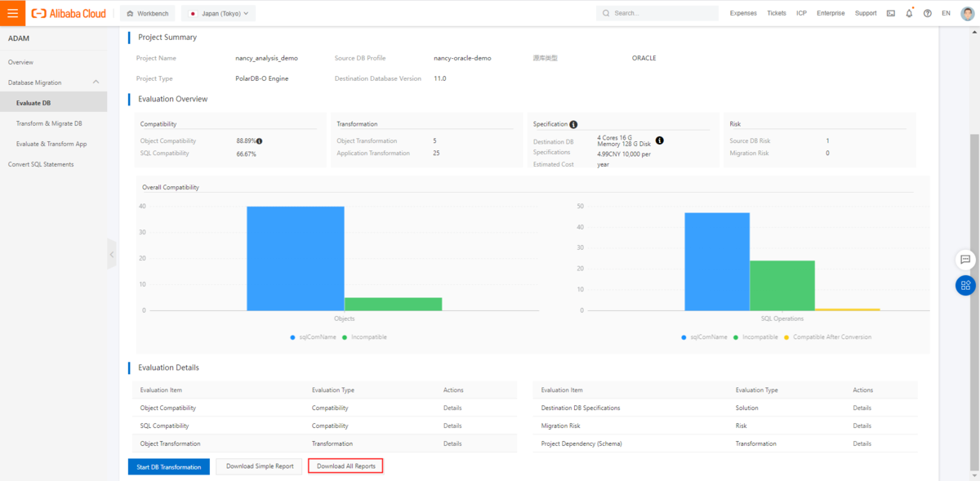Viewport: 980px width, 481px height.
Task: Click the blue sqlComName bar in Objects chart
Action: (x=295, y=258)
